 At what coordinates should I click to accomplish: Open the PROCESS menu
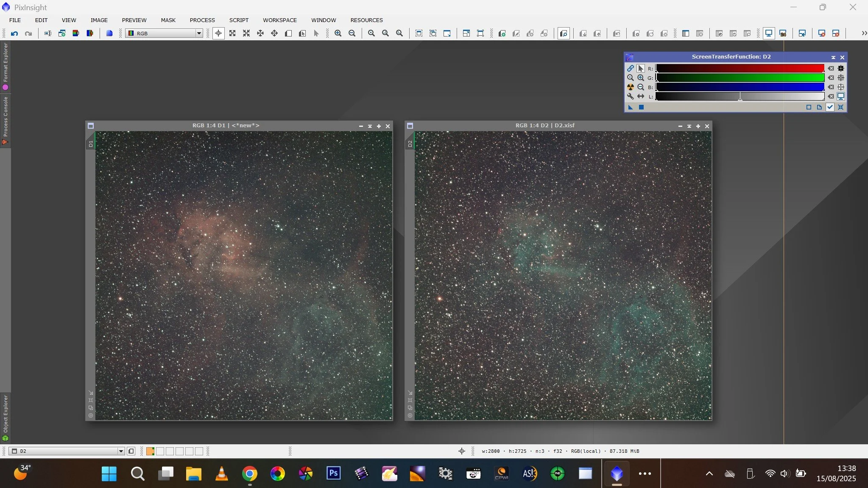[202, 20]
